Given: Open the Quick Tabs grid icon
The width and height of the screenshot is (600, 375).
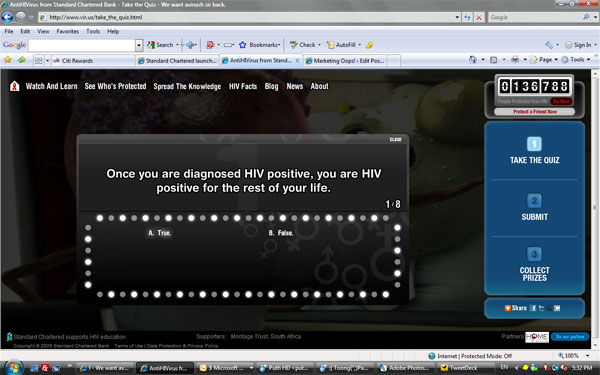Looking at the screenshot, I should pos(39,60).
